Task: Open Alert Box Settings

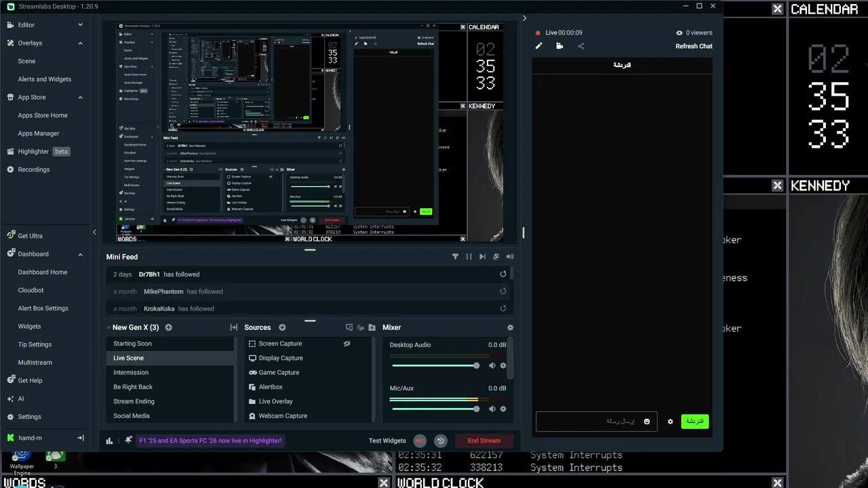Action: (43, 308)
